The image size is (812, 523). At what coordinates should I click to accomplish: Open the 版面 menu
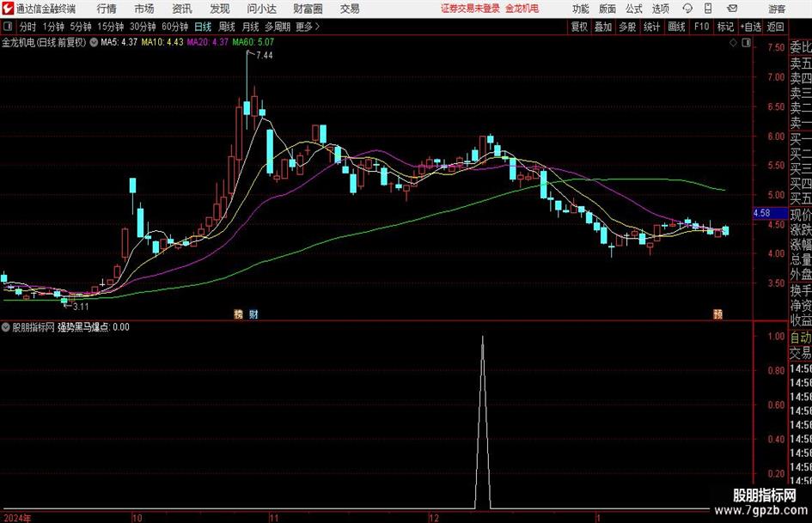pos(607,9)
